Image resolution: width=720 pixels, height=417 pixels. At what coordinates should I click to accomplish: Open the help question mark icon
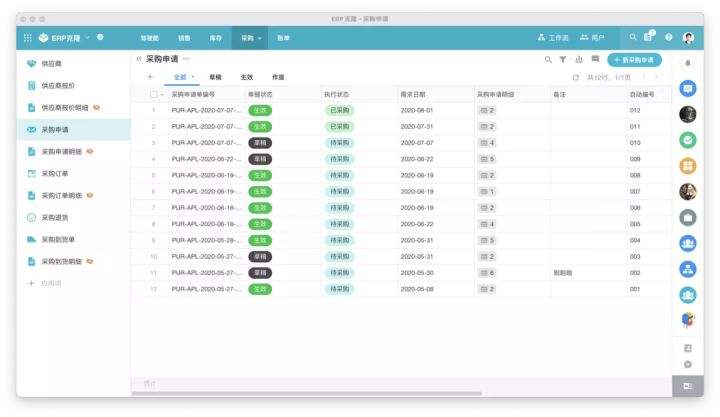pyautogui.click(x=669, y=38)
